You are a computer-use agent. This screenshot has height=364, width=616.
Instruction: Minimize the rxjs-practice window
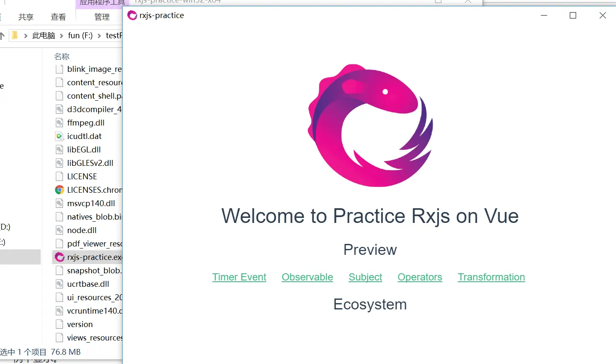[544, 16]
